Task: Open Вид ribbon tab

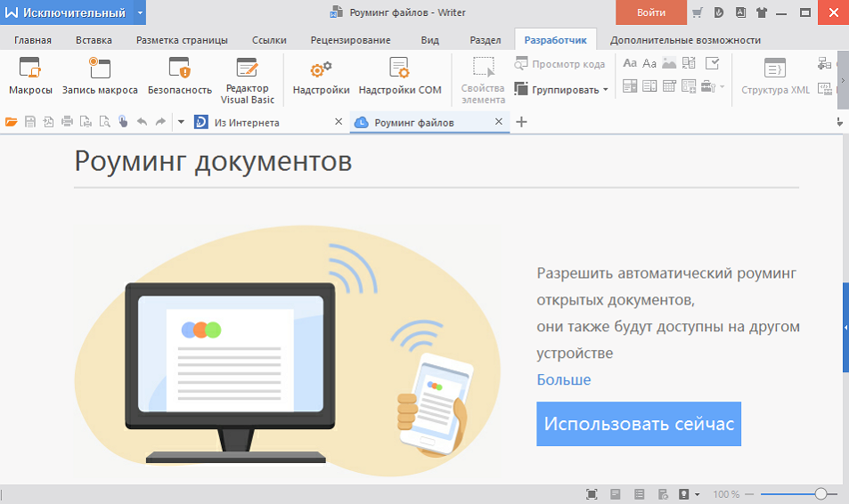Action: 430,40
